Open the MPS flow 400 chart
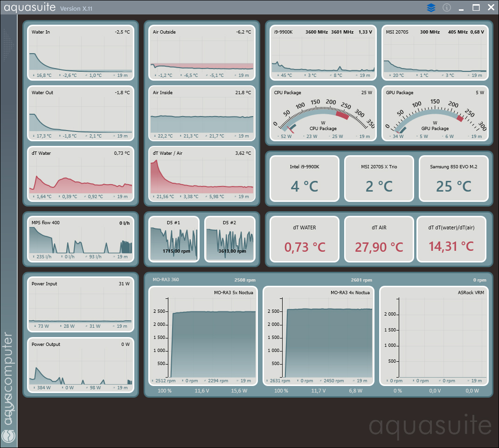This screenshot has height=448, width=499. pyautogui.click(x=81, y=239)
